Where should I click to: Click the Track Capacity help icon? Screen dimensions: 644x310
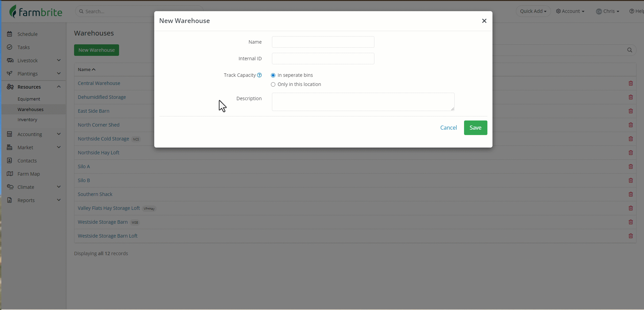(x=259, y=75)
